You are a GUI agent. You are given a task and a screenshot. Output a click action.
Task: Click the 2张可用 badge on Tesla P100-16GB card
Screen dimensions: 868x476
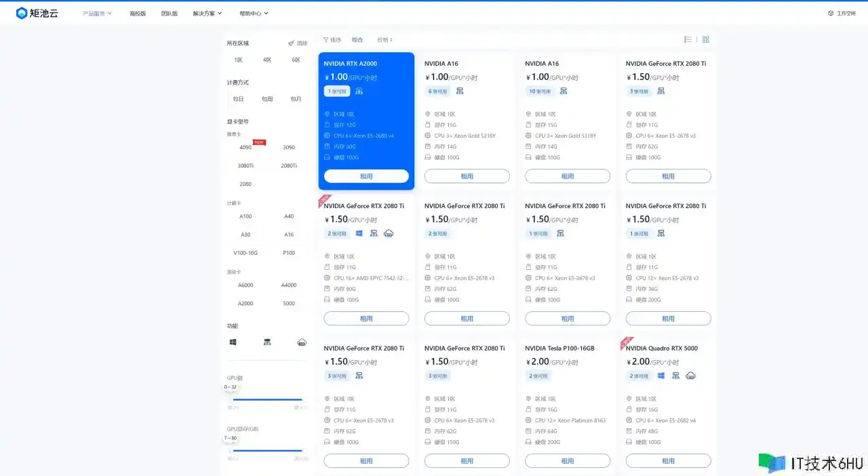point(538,376)
